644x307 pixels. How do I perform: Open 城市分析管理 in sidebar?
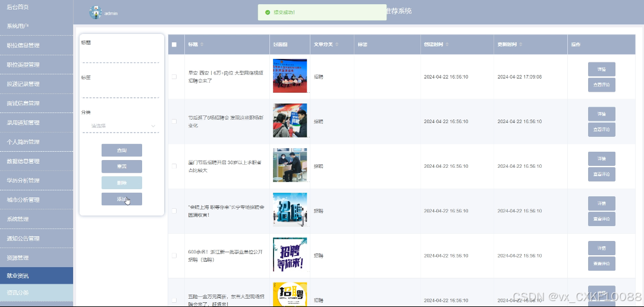point(36,200)
